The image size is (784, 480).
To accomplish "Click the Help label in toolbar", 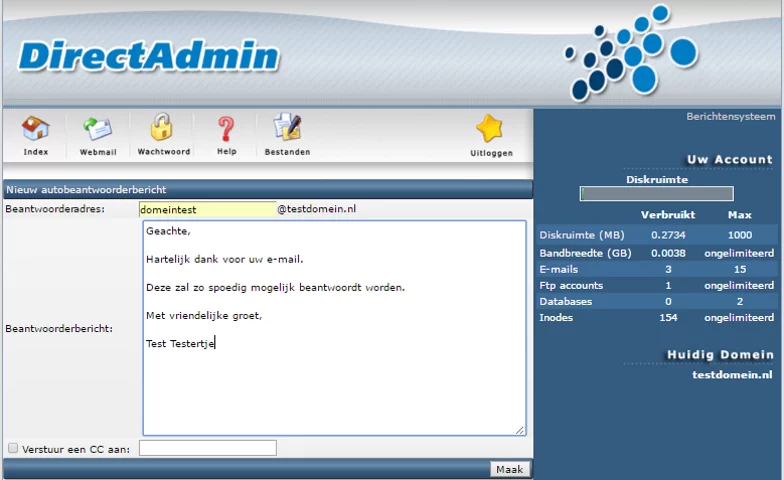I will [x=226, y=151].
